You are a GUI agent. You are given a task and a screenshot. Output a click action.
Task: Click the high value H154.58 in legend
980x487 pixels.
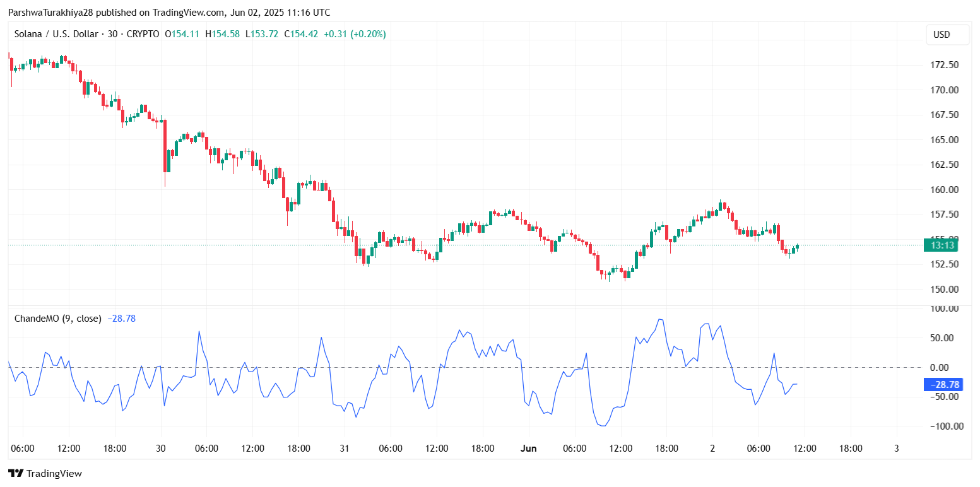[223, 34]
